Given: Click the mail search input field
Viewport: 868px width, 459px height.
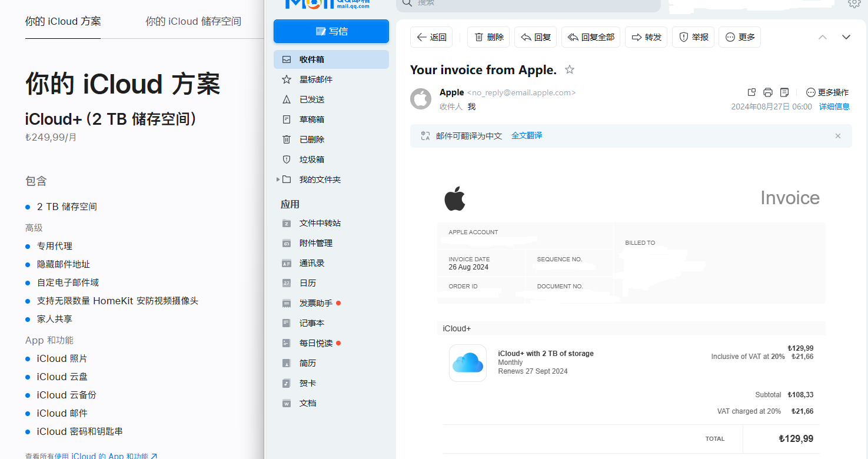Looking at the screenshot, I should [530, 4].
